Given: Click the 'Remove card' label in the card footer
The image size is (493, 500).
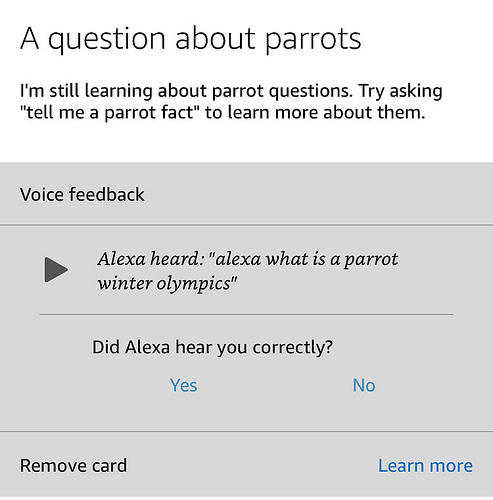Looking at the screenshot, I should click(73, 465).
